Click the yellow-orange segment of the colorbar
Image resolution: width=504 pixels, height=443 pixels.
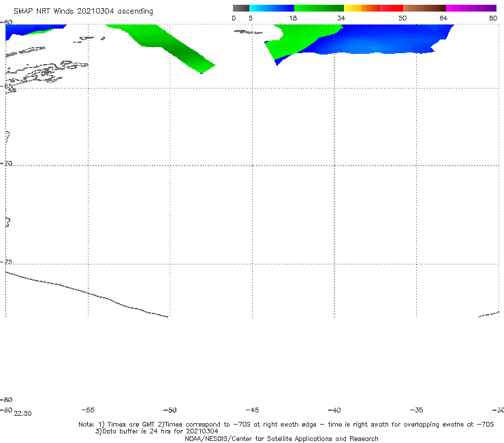(x=361, y=8)
